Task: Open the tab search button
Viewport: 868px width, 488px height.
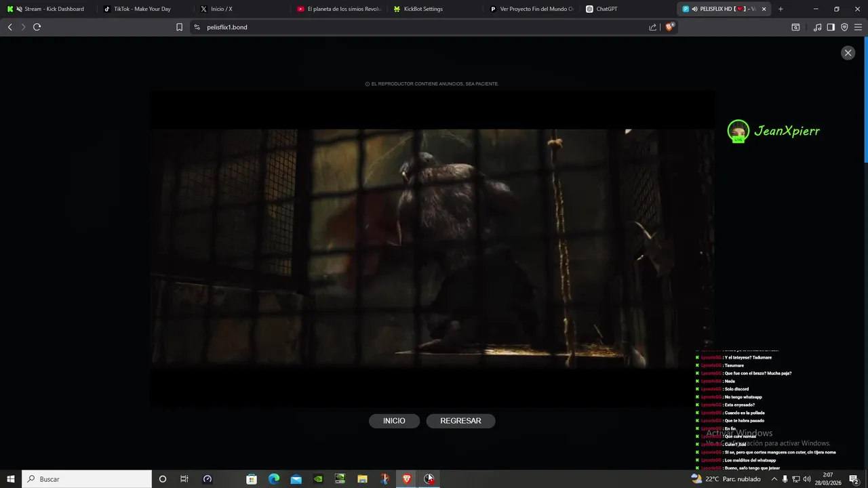Action: [x=795, y=27]
